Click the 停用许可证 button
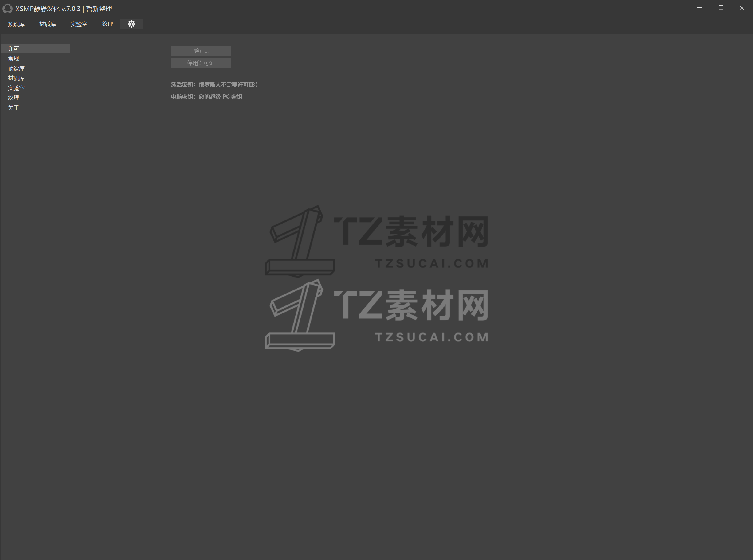 (201, 63)
